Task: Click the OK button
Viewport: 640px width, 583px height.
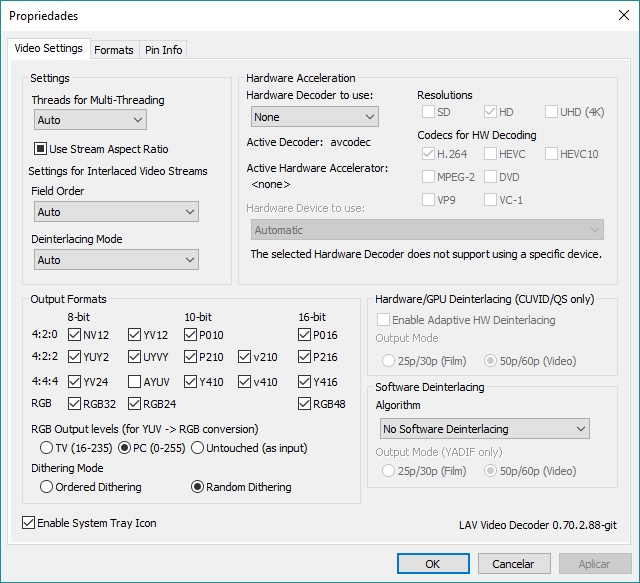Action: [x=432, y=564]
